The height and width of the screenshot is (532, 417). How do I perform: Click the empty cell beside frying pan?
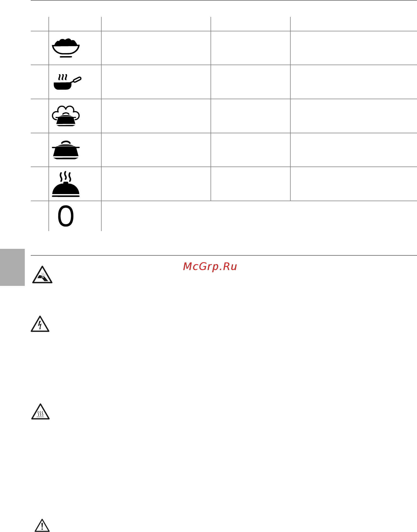[x=156, y=82]
